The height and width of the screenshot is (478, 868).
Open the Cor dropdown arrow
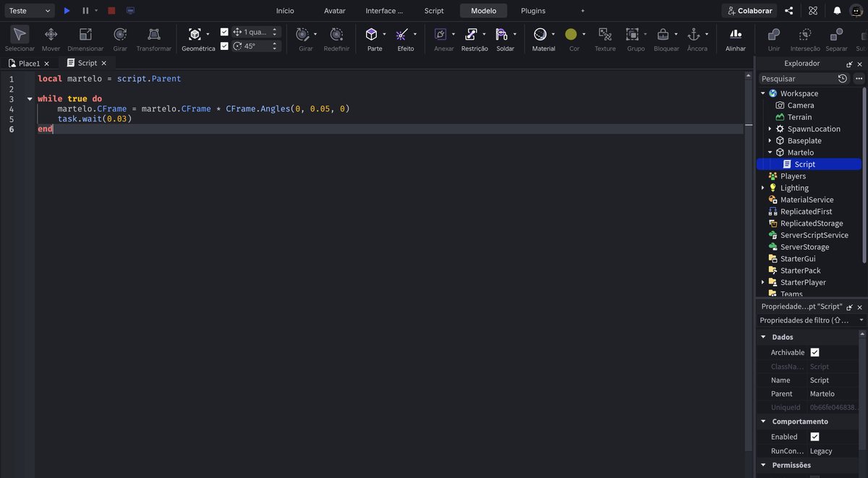coord(584,34)
